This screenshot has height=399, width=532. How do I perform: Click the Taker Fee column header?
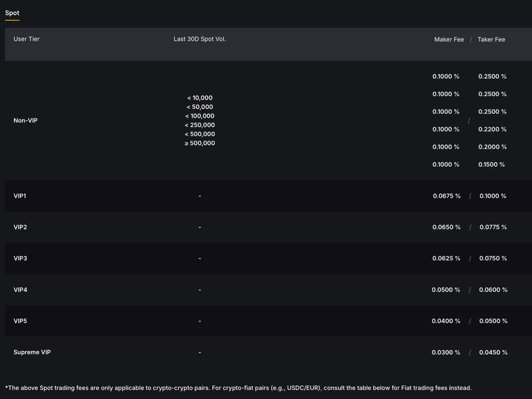[491, 39]
